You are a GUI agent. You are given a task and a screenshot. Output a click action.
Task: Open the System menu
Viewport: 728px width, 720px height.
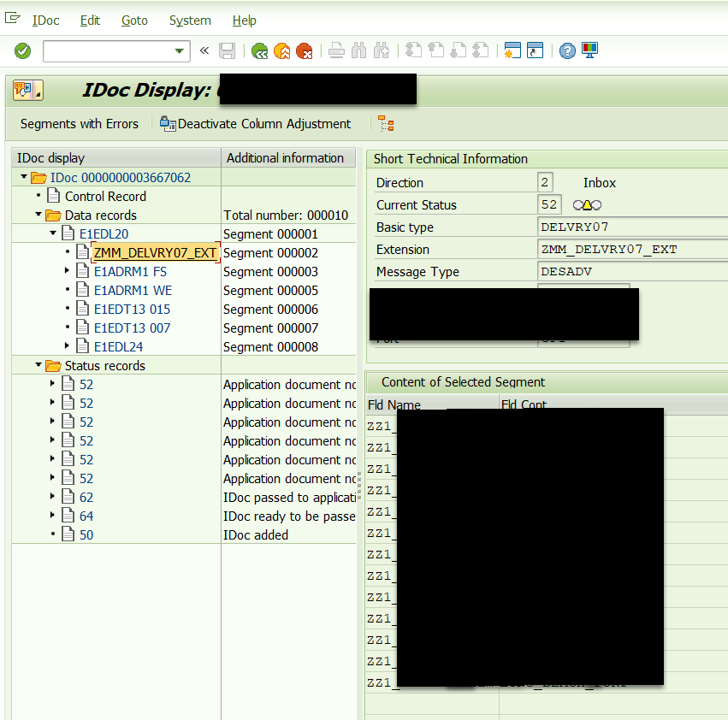pos(190,21)
